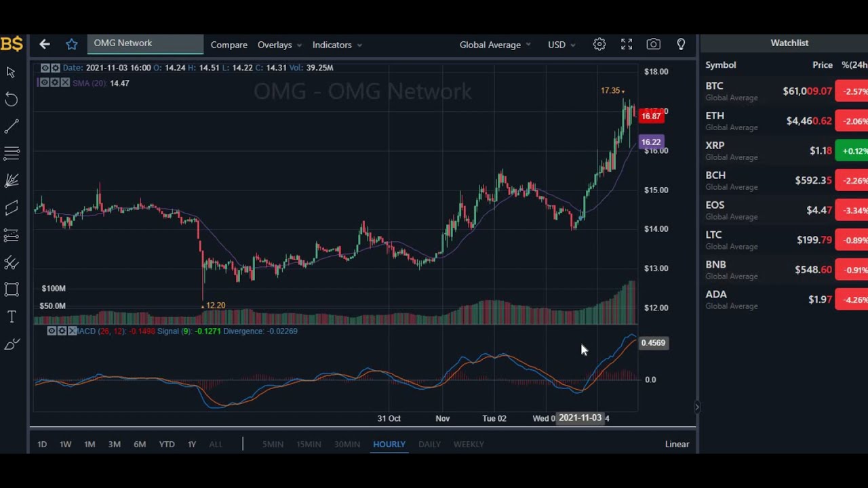
Task: Set range to 1W
Action: tap(66, 444)
